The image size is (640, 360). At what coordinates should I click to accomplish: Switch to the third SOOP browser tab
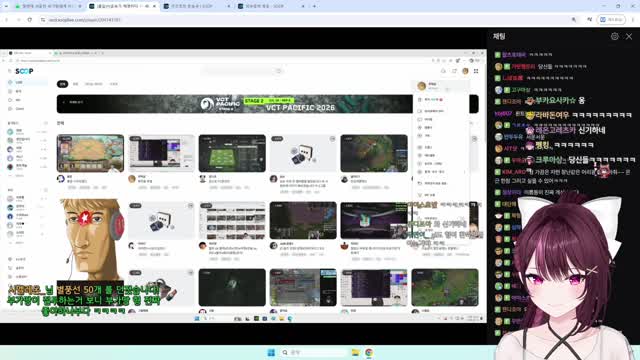point(197,6)
